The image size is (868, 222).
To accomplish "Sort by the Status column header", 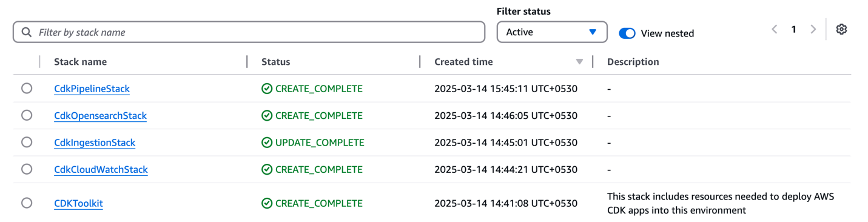I will tap(275, 62).
